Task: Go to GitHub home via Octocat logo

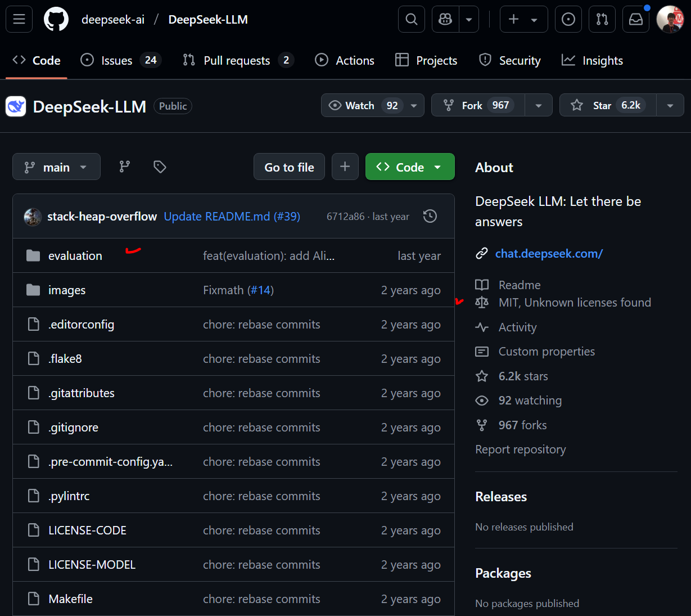Action: point(56,19)
